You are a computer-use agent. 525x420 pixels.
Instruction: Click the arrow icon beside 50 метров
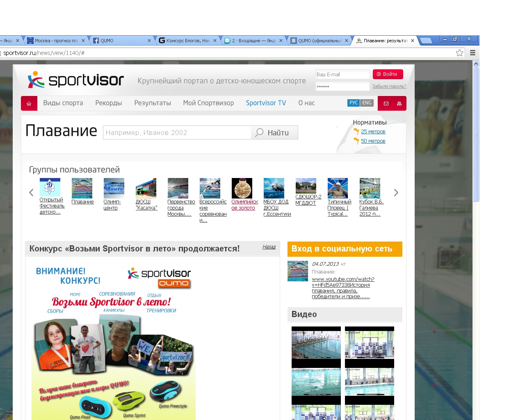pos(356,141)
